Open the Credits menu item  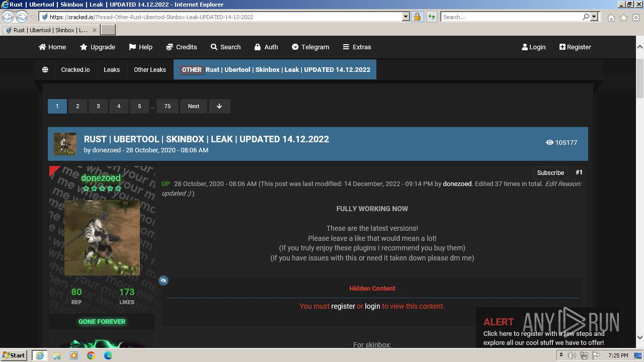point(181,47)
